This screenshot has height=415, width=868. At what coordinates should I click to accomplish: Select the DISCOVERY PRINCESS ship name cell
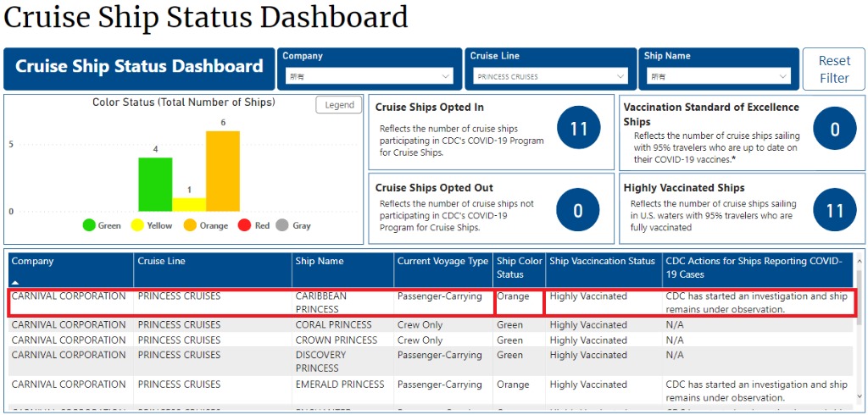342,362
